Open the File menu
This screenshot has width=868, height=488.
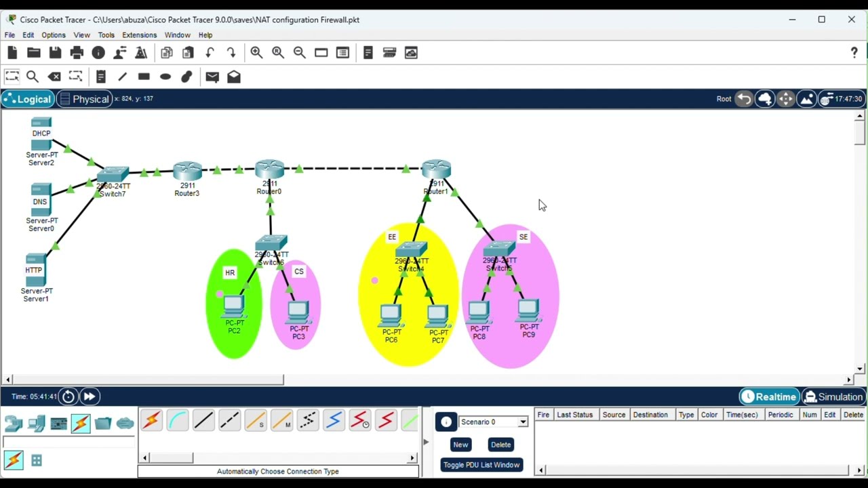9,35
